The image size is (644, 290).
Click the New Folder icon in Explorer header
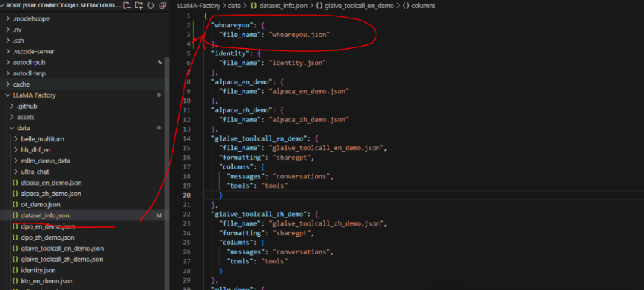(x=139, y=6)
